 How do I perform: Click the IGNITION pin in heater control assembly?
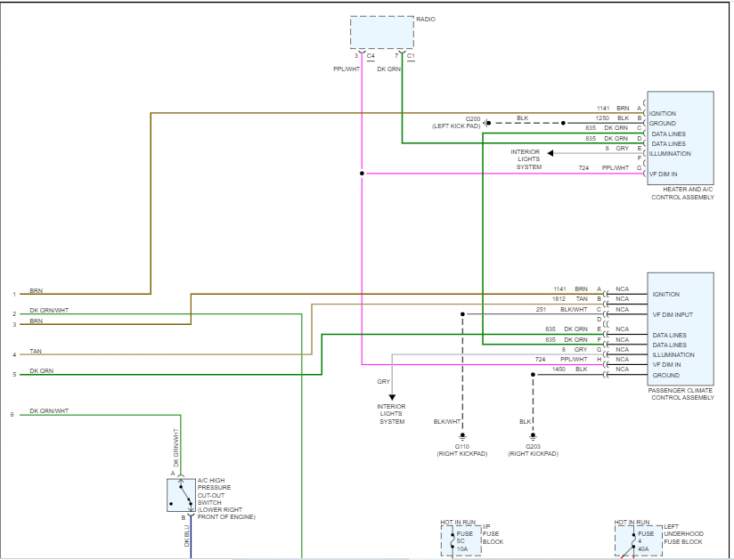663,114
